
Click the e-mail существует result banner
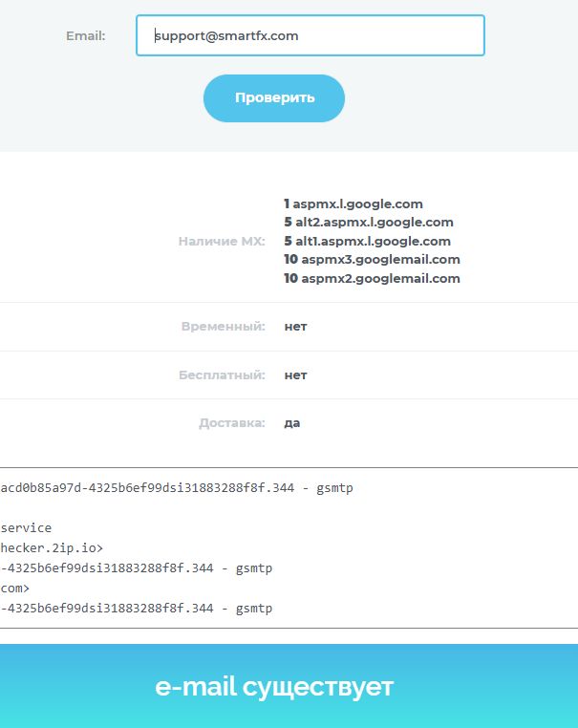point(289,686)
